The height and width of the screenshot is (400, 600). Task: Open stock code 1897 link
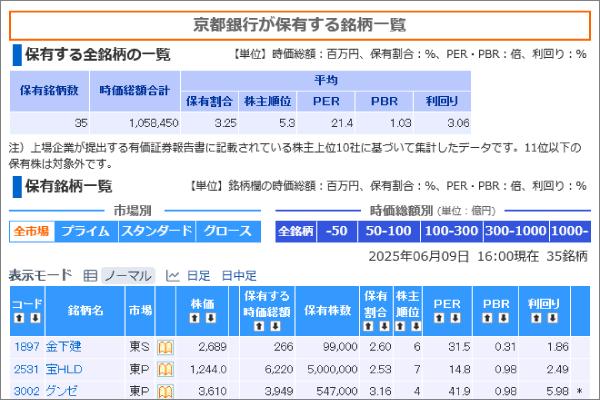point(27,347)
